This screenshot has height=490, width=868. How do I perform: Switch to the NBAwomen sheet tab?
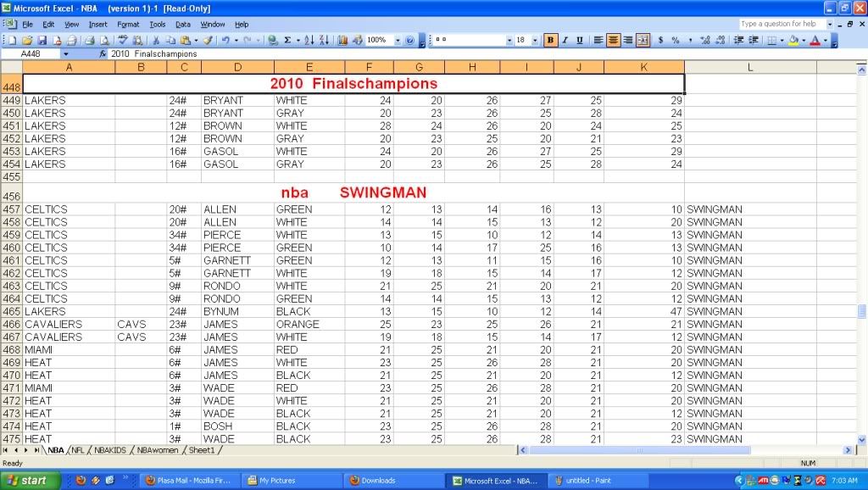157,450
